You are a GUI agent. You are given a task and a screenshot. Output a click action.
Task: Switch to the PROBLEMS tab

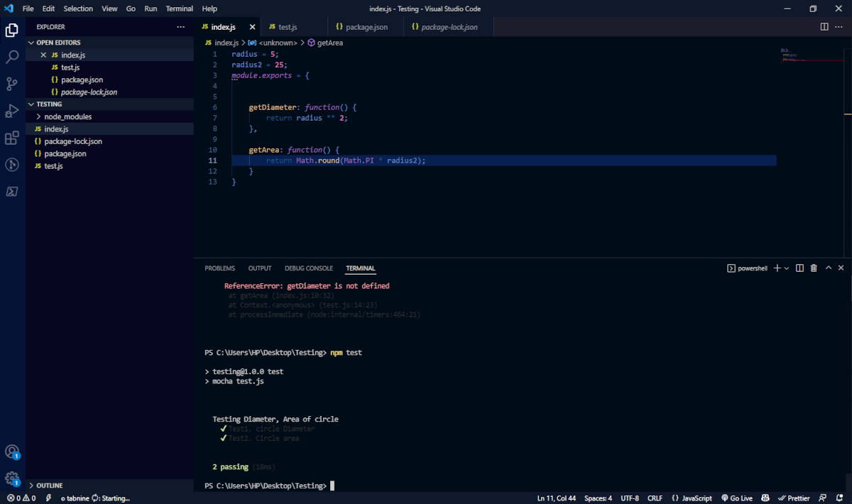point(220,268)
